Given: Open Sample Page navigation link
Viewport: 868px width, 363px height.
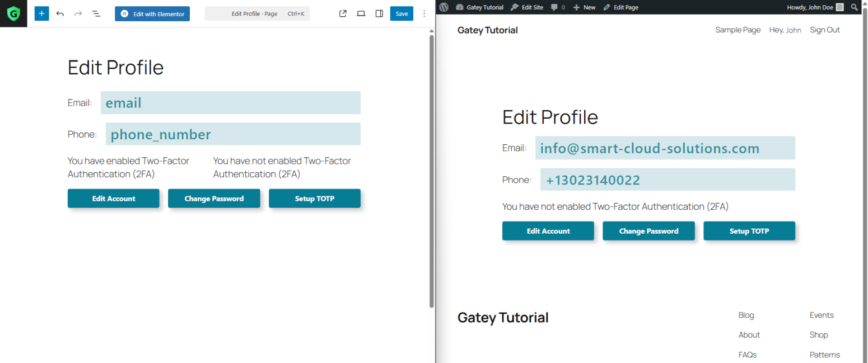Looking at the screenshot, I should (738, 30).
